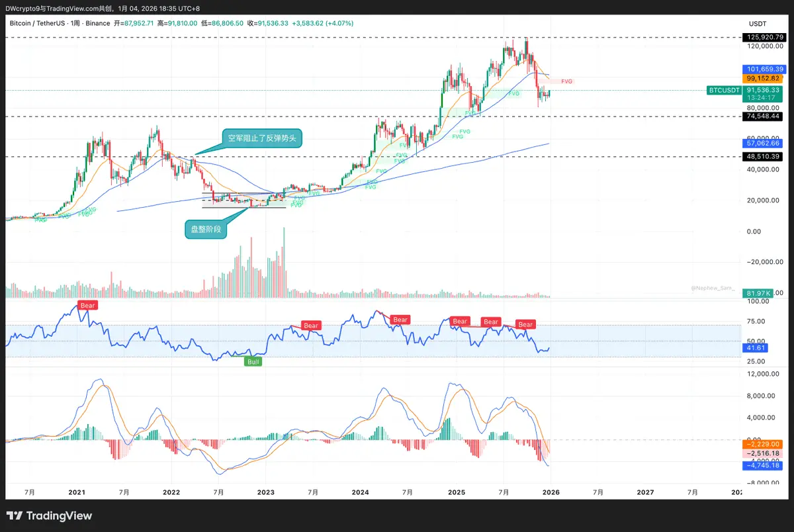794x532 pixels.
Task: Click the 2024 time axis label
Action: [x=360, y=492]
